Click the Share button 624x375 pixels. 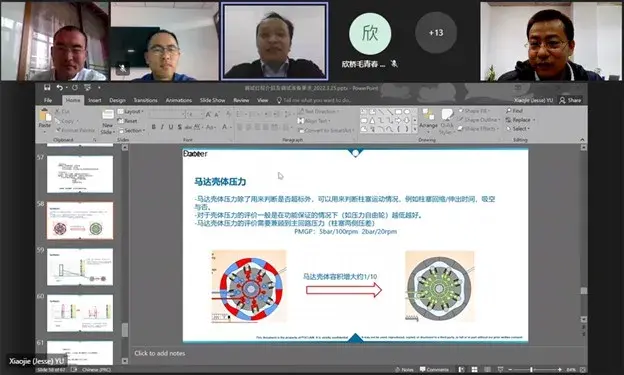[570, 100]
